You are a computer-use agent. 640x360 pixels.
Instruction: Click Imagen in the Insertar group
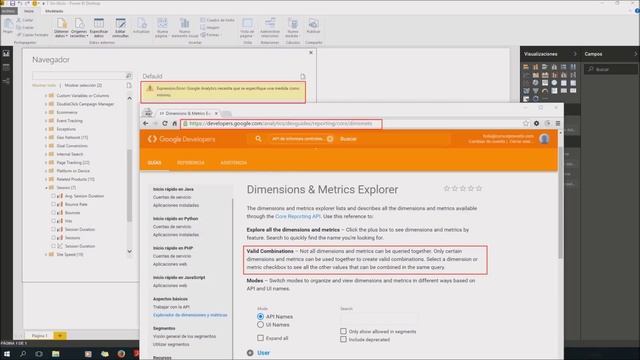coord(210,27)
